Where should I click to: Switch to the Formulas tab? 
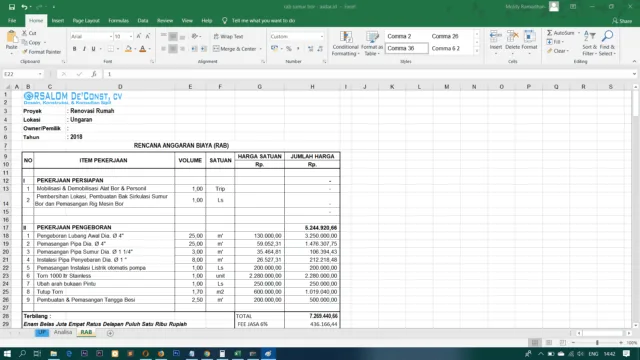pyautogui.click(x=118, y=20)
